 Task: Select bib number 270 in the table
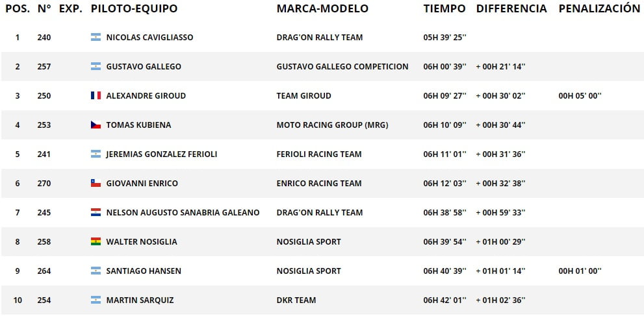[44, 183]
